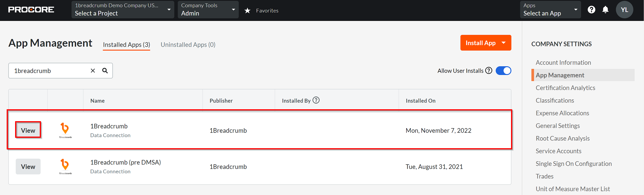Viewport: 644px width, 195px height.
Task: Open Unit of Measure Master List
Action: [x=573, y=189]
